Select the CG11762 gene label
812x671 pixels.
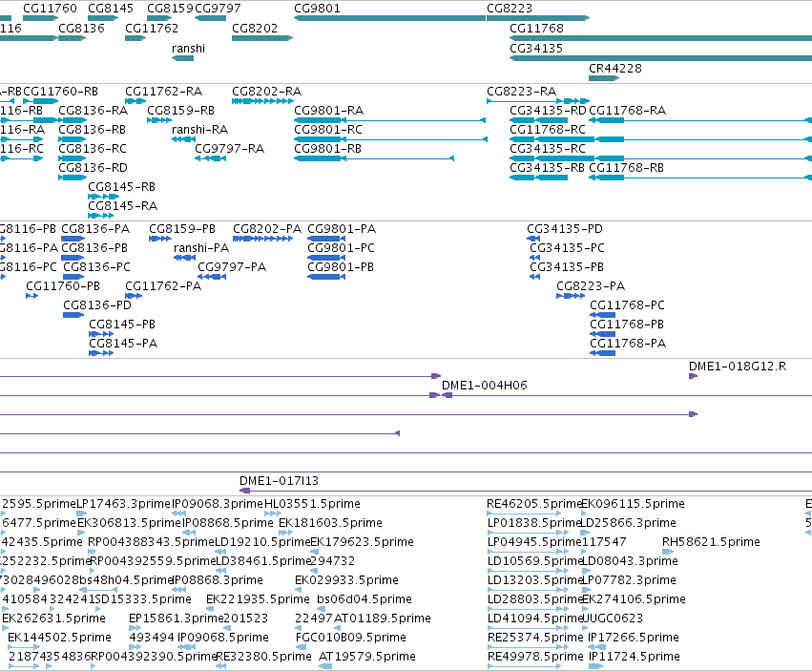152,29
